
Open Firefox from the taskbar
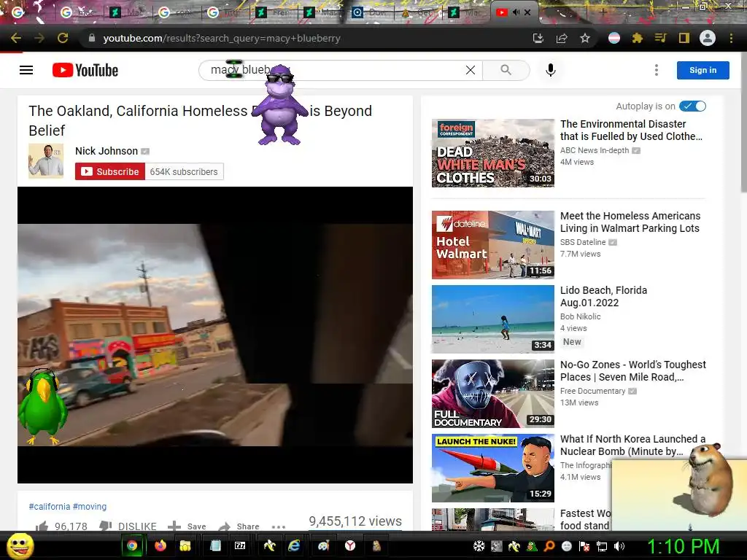pyautogui.click(x=160, y=545)
